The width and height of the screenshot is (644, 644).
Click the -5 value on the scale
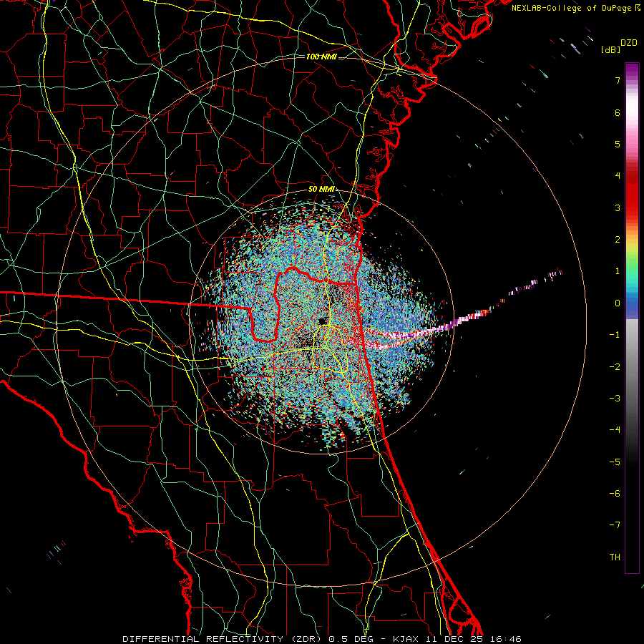coord(615,462)
